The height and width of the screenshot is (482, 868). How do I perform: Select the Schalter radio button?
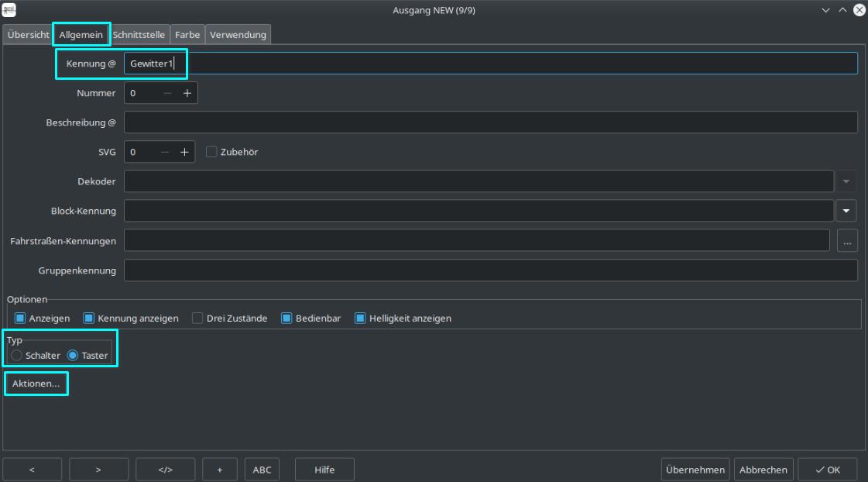17,356
